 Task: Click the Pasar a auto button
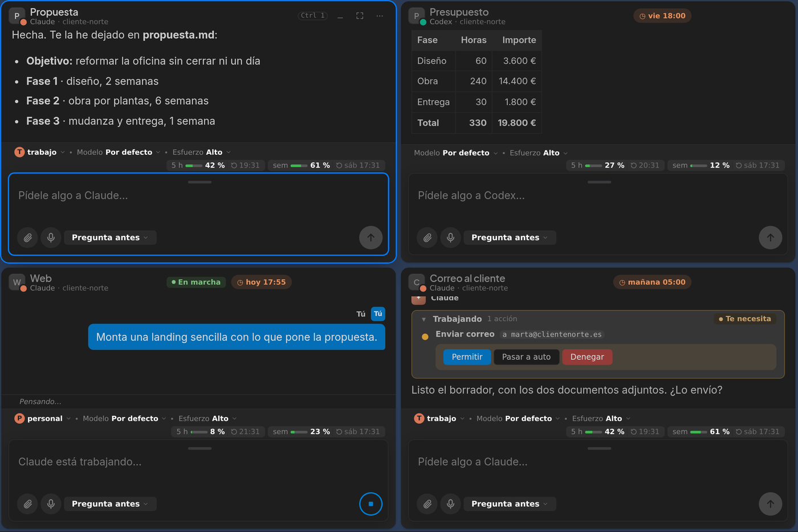click(x=526, y=357)
